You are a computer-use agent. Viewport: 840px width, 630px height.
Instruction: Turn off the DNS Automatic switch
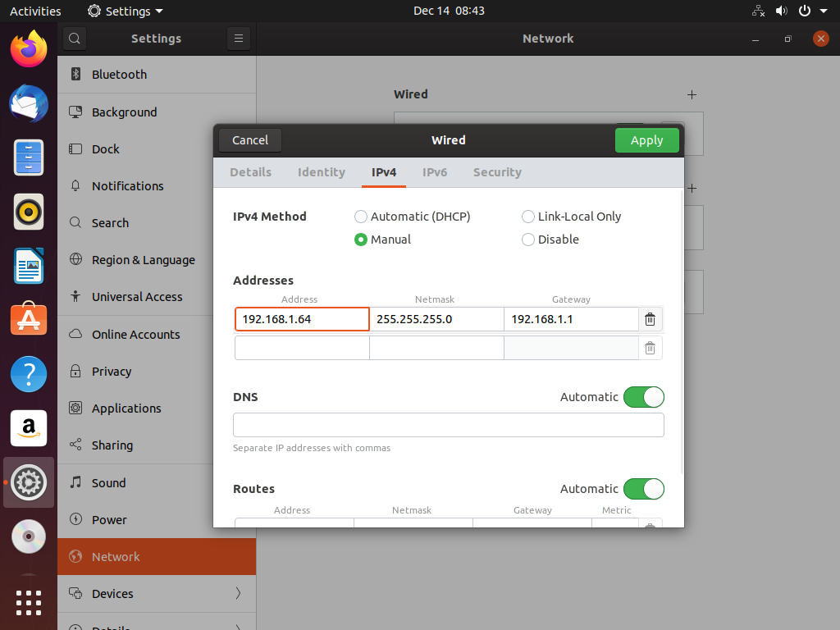(x=643, y=397)
